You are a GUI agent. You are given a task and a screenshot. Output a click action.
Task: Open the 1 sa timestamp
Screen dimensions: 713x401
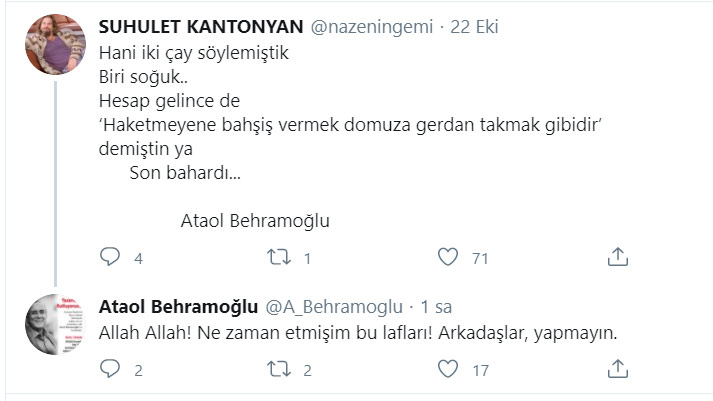pyautogui.click(x=436, y=307)
